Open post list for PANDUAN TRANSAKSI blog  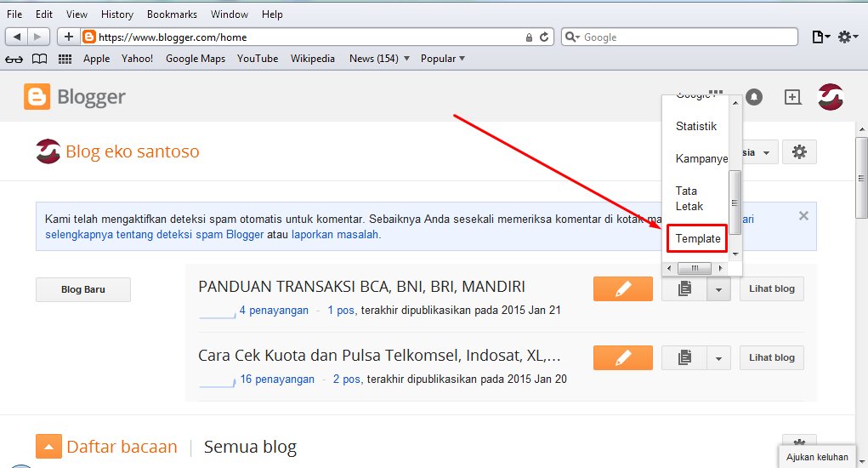tap(684, 288)
